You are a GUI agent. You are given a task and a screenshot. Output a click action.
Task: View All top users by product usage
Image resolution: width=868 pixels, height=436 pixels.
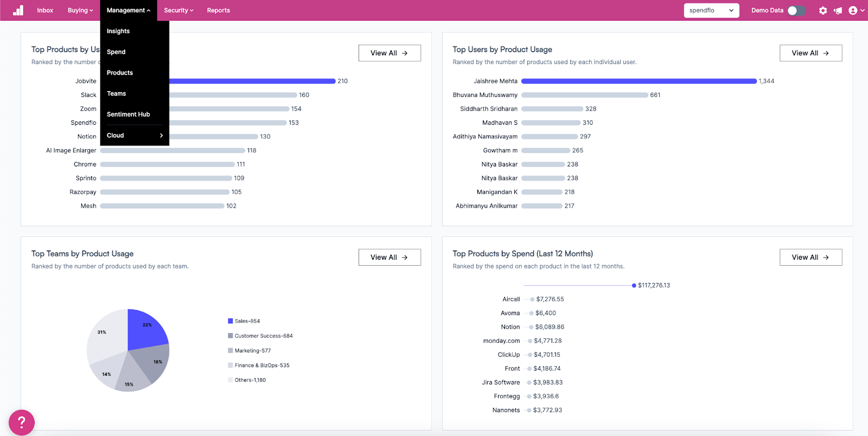[810, 53]
